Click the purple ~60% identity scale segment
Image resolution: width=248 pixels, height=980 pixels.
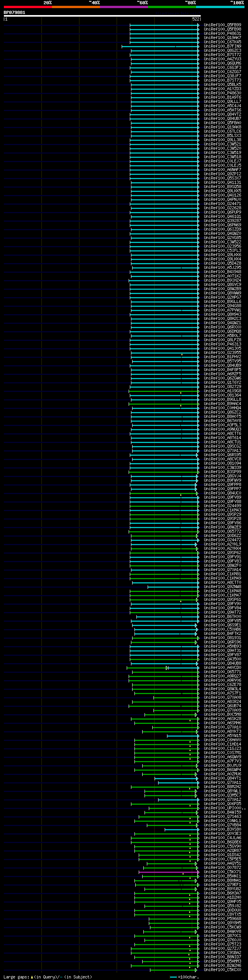pos(124,7)
